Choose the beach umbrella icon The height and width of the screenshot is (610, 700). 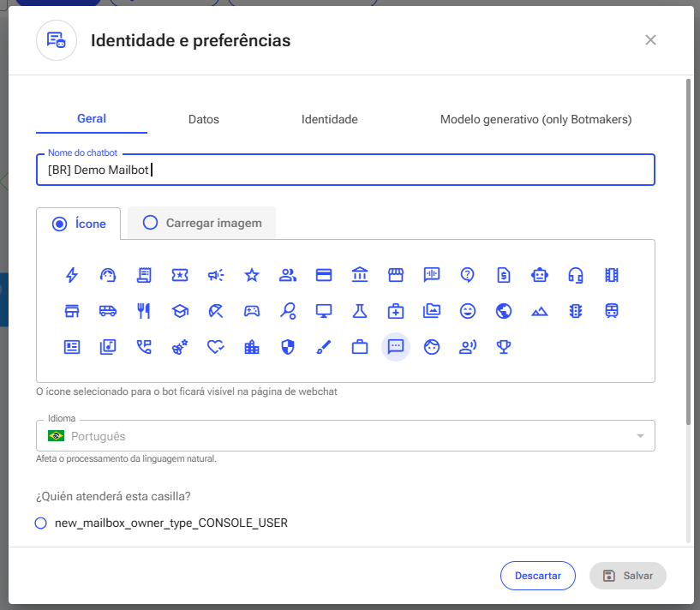(x=216, y=311)
